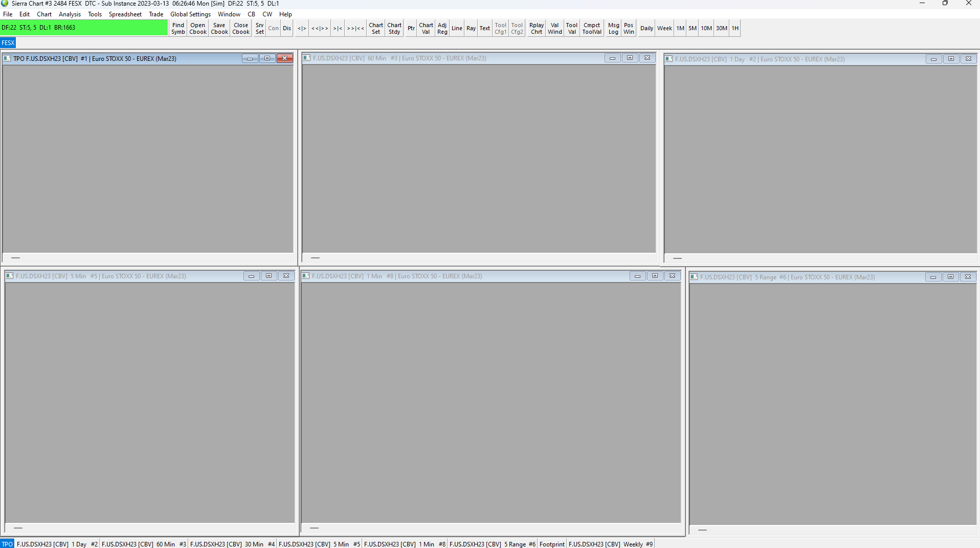The height and width of the screenshot is (548, 980).
Task: Click the Tool Val button
Action: click(x=572, y=28)
